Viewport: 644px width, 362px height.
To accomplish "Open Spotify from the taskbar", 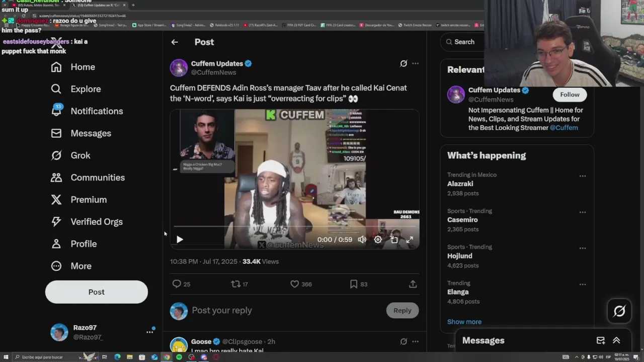I will click(x=179, y=357).
